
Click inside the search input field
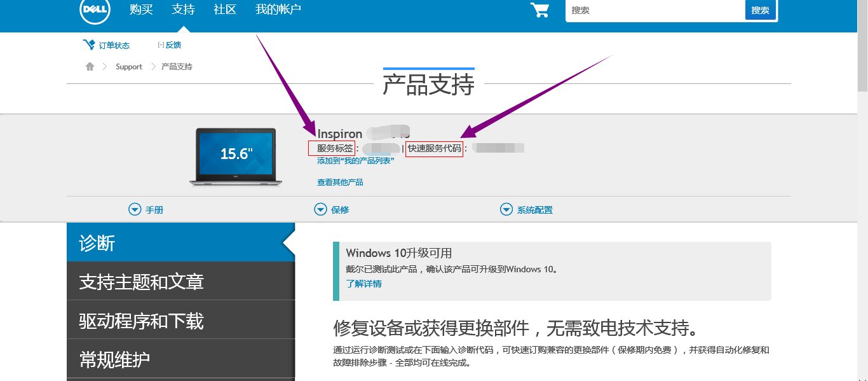pyautogui.click(x=654, y=10)
